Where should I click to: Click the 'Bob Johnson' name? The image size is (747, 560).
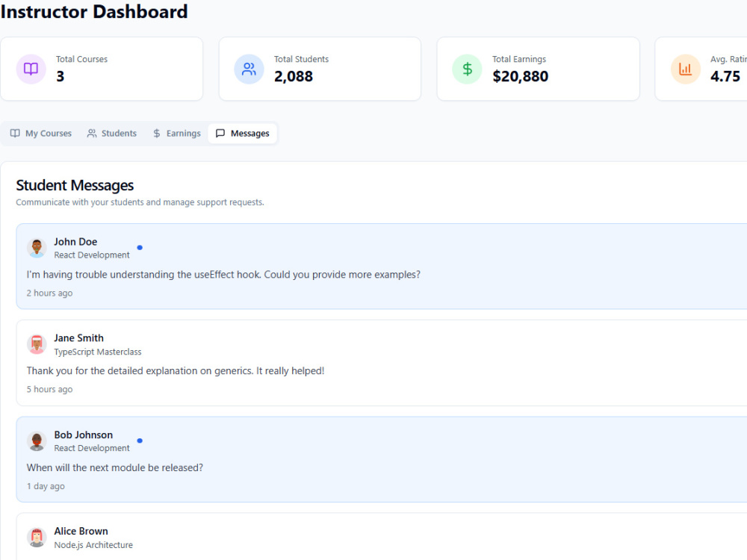(84, 435)
